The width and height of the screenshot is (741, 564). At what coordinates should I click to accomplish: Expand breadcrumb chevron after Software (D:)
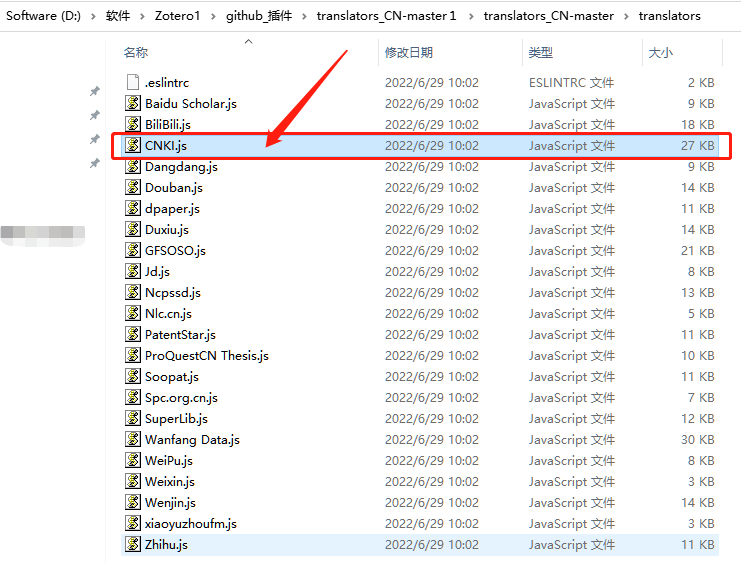[x=93, y=17]
